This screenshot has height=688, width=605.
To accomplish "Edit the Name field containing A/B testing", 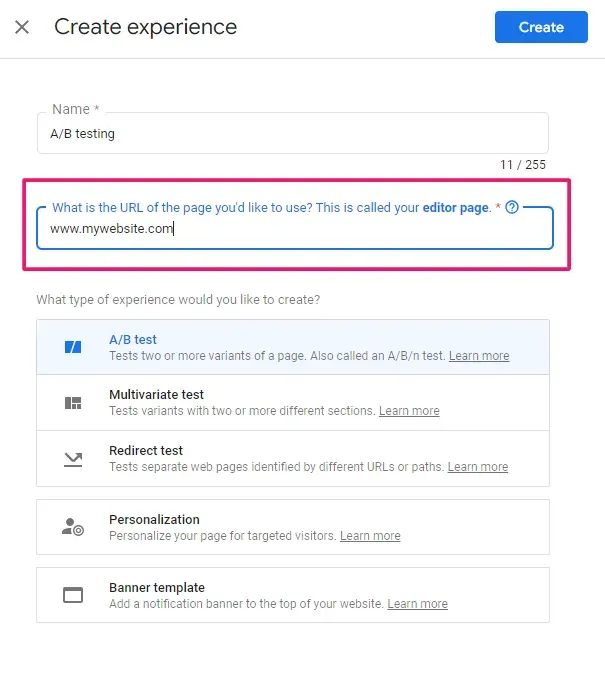I will tap(293, 133).
